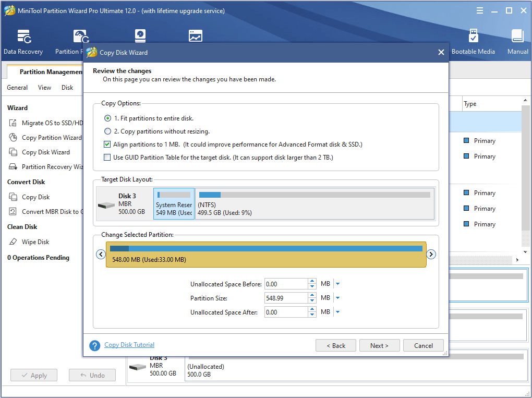Select the 499.5 GB NTFS partition block
532x398 pixels.
point(315,203)
